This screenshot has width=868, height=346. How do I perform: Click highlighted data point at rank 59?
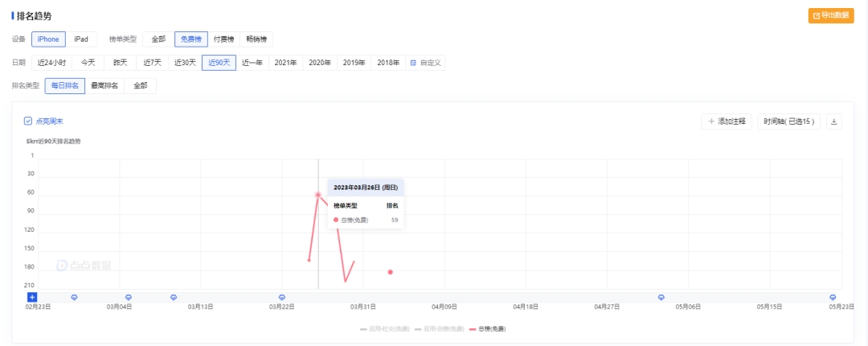(x=317, y=195)
